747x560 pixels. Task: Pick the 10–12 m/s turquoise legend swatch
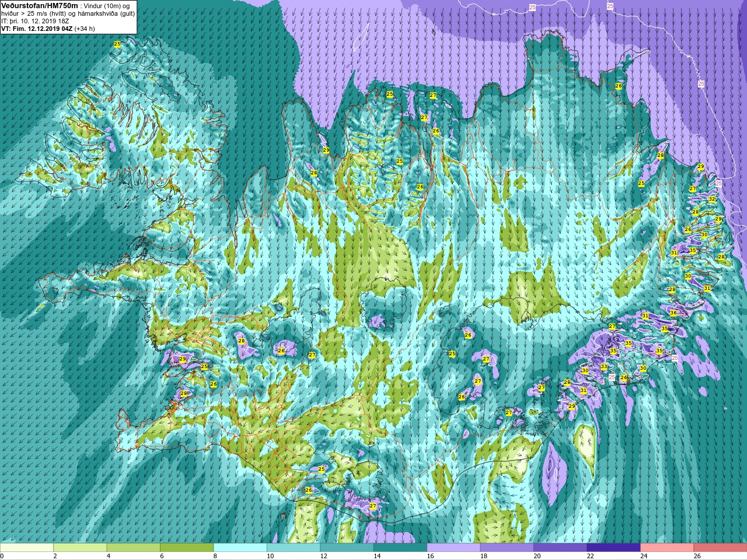point(294,548)
